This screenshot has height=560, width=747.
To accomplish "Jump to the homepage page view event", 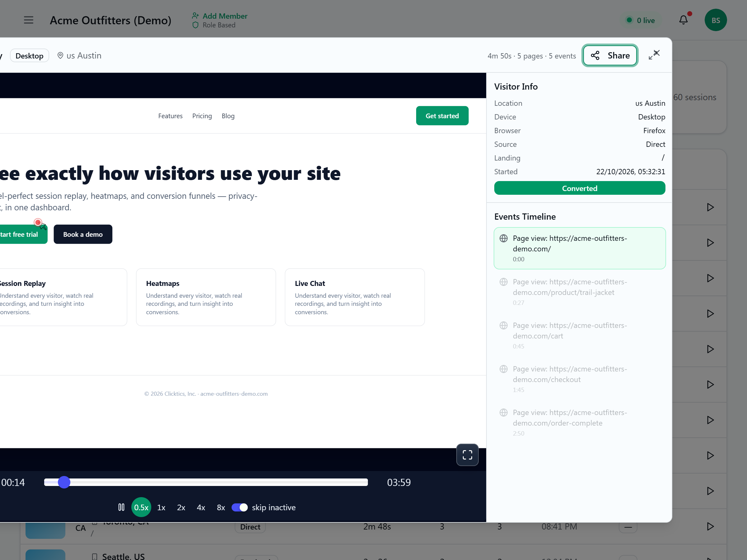I will [x=580, y=248].
